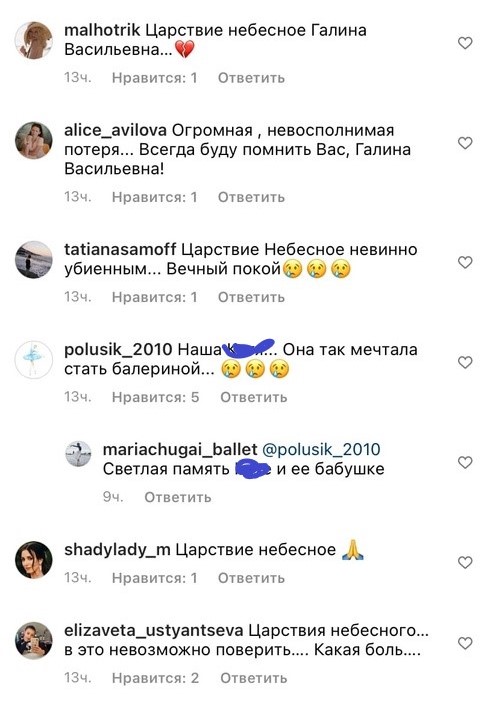
Task: Open alice_avilova's avatar
Action: click(34, 140)
